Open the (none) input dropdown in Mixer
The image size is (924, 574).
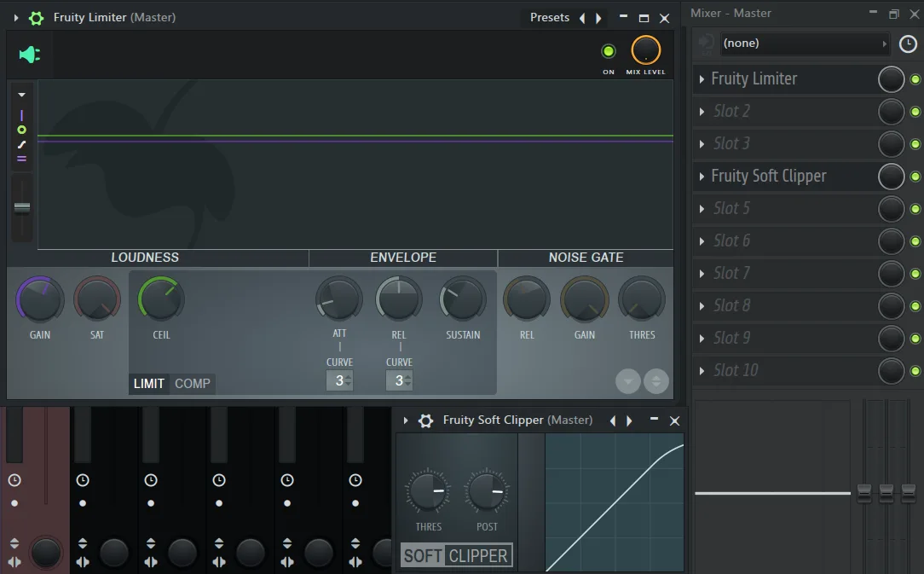tap(805, 43)
